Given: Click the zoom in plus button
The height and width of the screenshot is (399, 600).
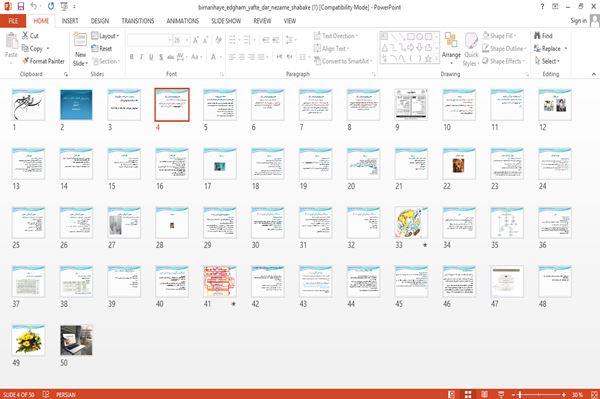Looking at the screenshot, I should [564, 394].
